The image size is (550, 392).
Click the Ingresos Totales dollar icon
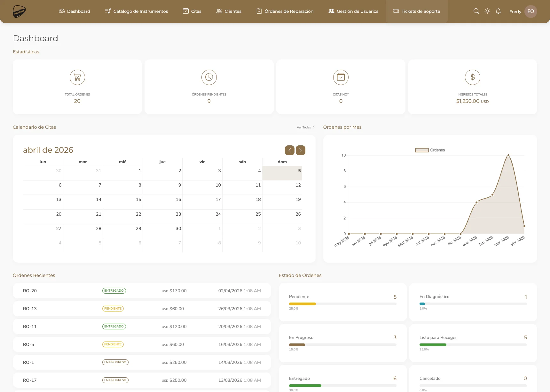(x=472, y=77)
